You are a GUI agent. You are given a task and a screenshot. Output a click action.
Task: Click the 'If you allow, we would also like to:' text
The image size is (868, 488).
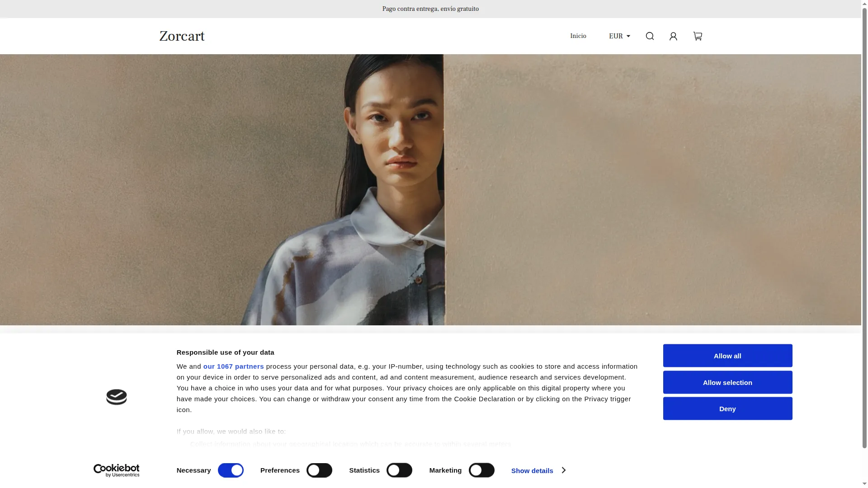[x=231, y=432]
